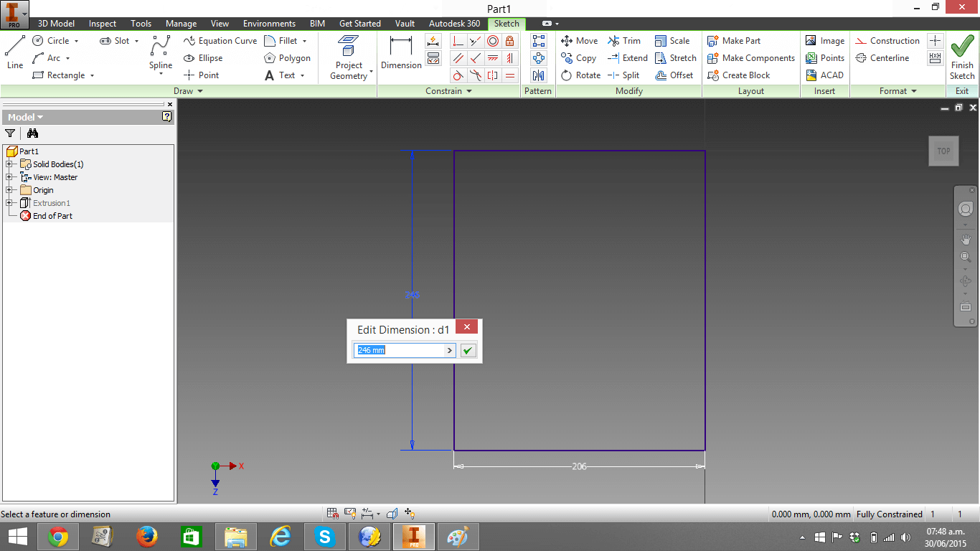Screen dimensions: 980x551
Task: Select the Line tool
Action: coord(15,52)
